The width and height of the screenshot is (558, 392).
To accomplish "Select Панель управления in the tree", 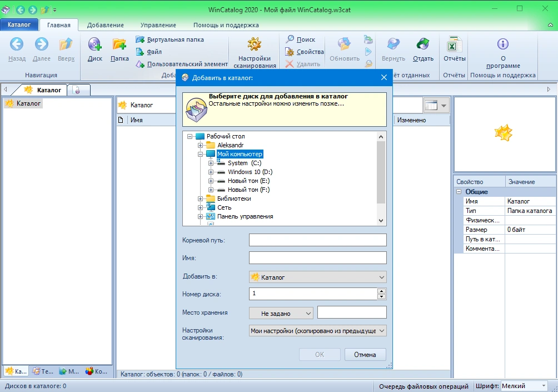I will pyautogui.click(x=245, y=216).
